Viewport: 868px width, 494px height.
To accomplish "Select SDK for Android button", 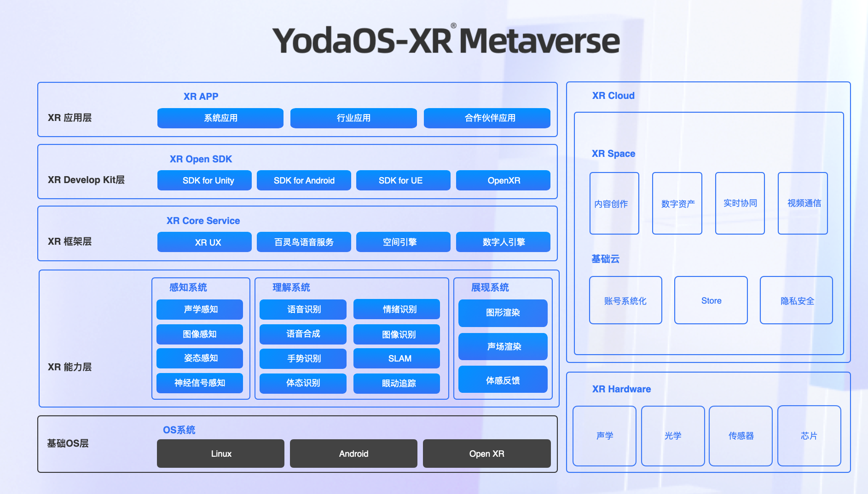I will (x=304, y=180).
